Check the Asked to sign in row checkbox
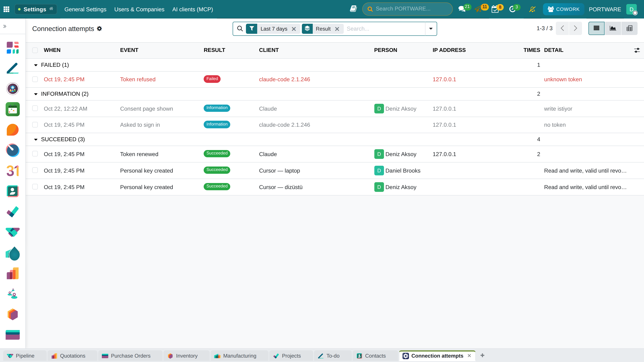The width and height of the screenshot is (644, 362). click(35, 125)
